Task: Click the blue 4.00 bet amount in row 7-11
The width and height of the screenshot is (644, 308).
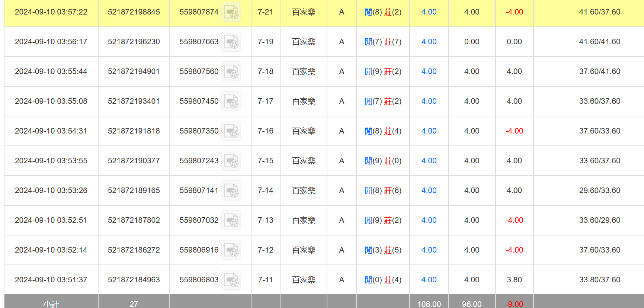Action: click(x=429, y=280)
